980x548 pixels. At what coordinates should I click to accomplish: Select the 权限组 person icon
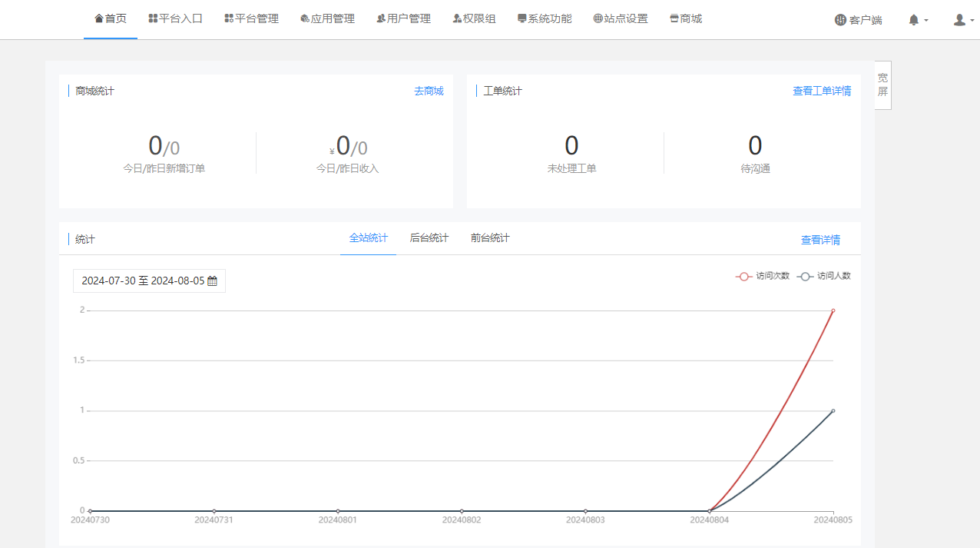pyautogui.click(x=455, y=18)
